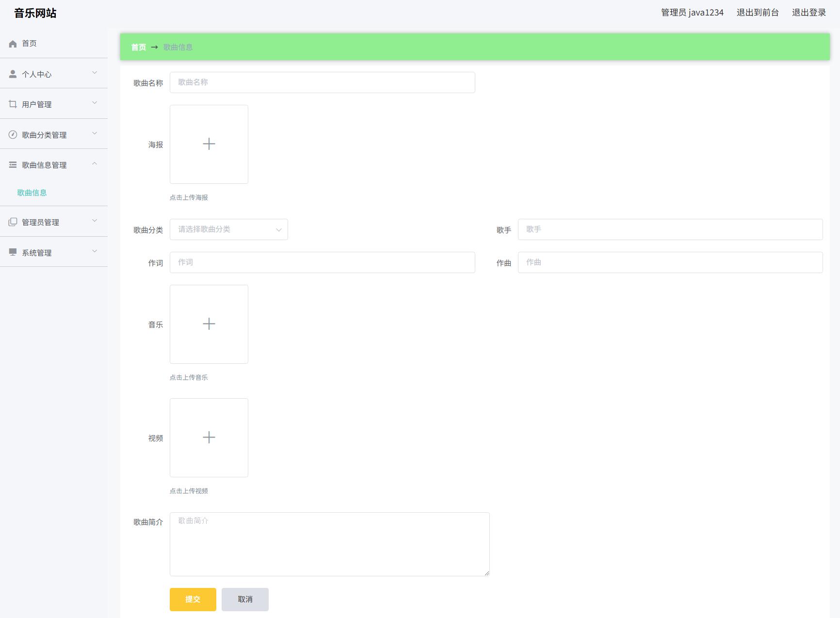Expand the 歌曲分类管理 chevron

pyautogui.click(x=95, y=133)
